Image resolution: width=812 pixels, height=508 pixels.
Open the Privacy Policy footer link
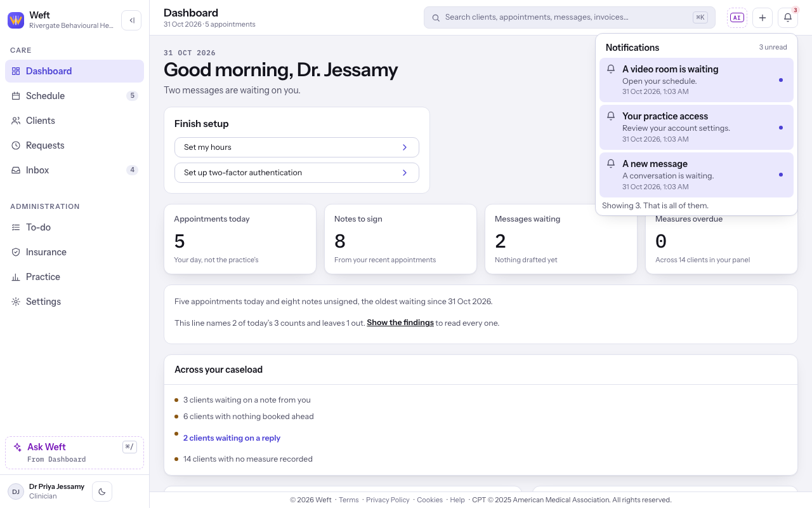tap(388, 500)
